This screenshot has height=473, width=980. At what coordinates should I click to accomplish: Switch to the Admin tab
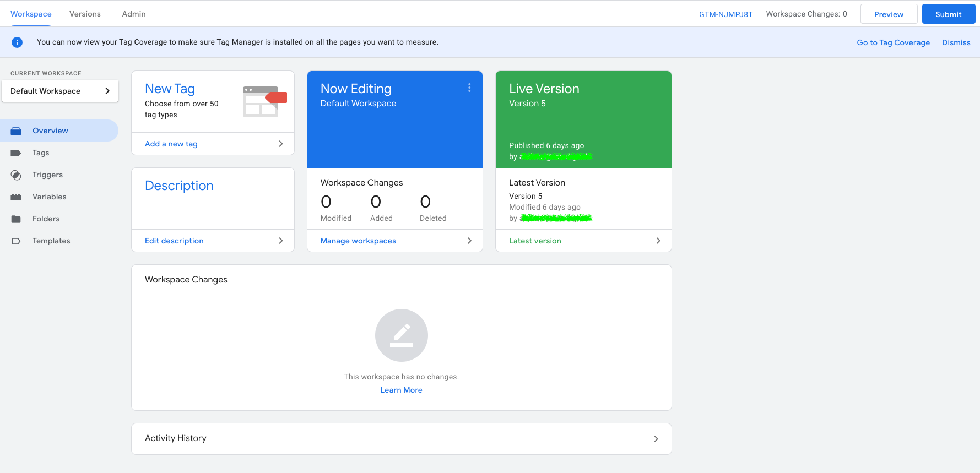pyautogui.click(x=134, y=14)
